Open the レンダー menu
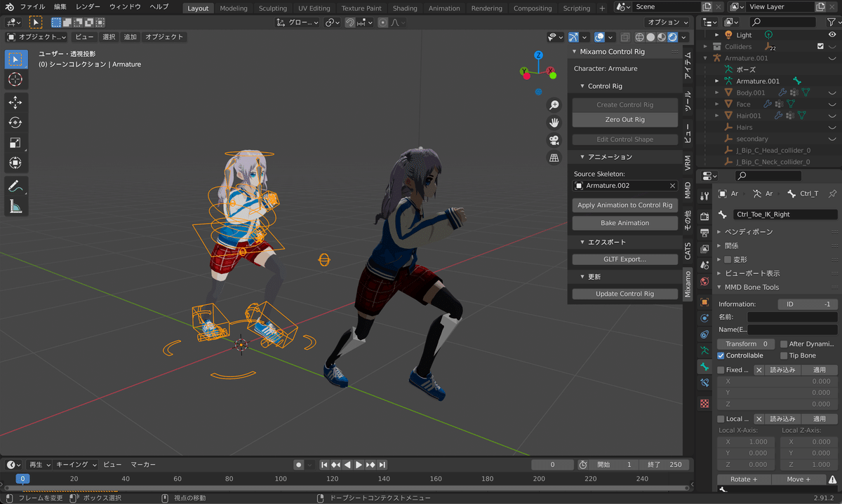 88,7
